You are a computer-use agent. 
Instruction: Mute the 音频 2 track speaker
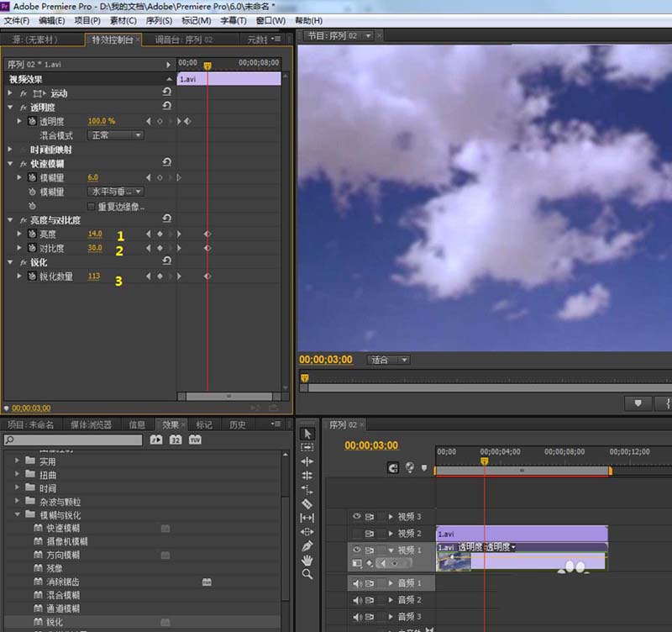[358, 600]
